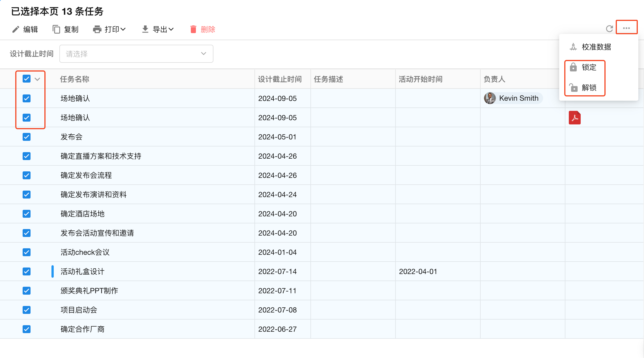Viewport: 644px width, 358px height.
Task: Open the three-dot more options menu
Action: (626, 28)
